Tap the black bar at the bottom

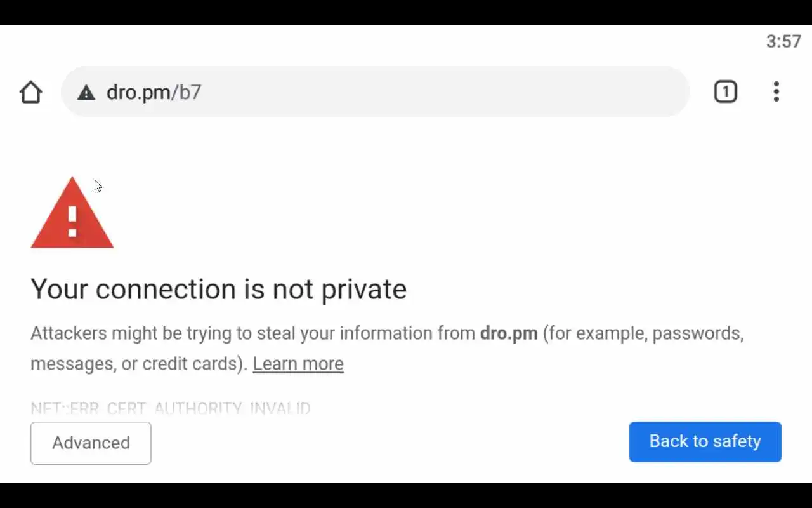point(406,495)
